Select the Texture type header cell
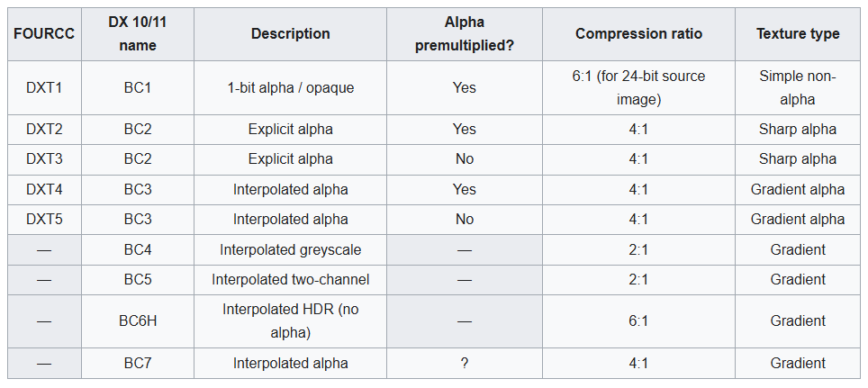Screen dimensions: 868x388 tap(797, 34)
